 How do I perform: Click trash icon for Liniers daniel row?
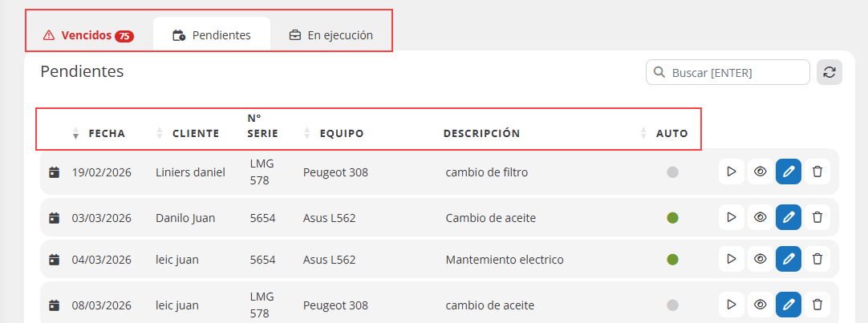[x=817, y=172]
